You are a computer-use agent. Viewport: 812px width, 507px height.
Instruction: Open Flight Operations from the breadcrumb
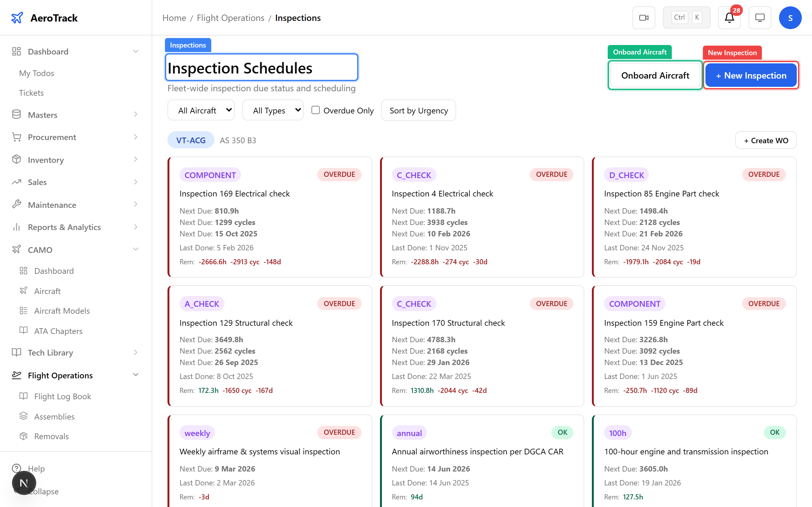coord(230,18)
